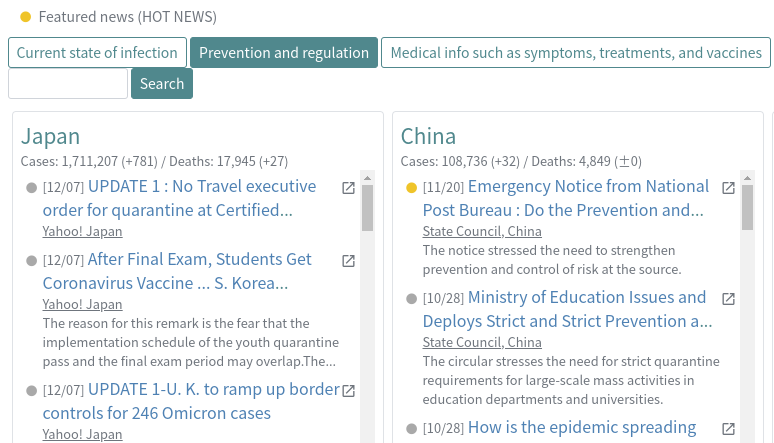Click the Featured news (HOT NEWS) heading
774x443 pixels.
128,17
